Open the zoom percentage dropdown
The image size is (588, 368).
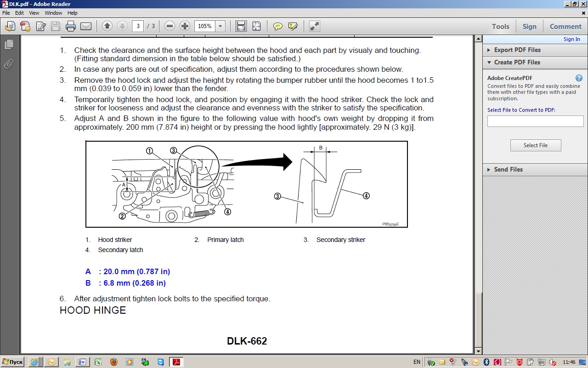pyautogui.click(x=220, y=26)
